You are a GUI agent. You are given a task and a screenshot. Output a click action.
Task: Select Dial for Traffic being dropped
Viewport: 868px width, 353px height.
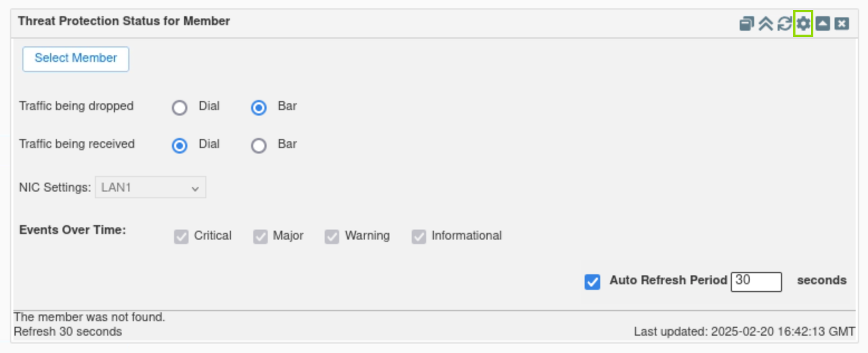(180, 108)
